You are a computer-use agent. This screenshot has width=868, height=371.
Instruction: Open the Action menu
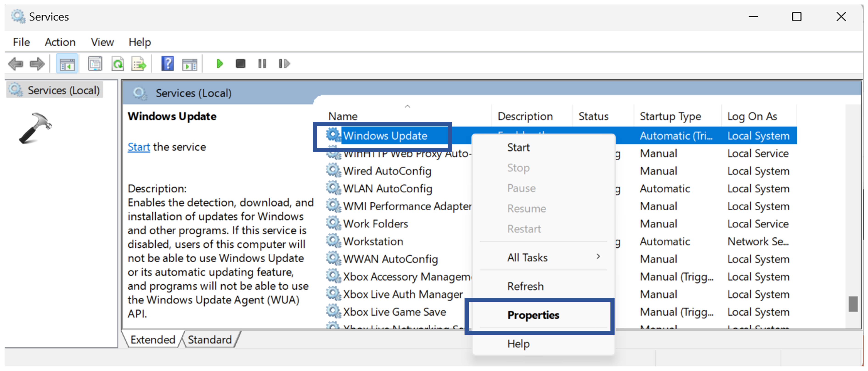click(x=60, y=42)
